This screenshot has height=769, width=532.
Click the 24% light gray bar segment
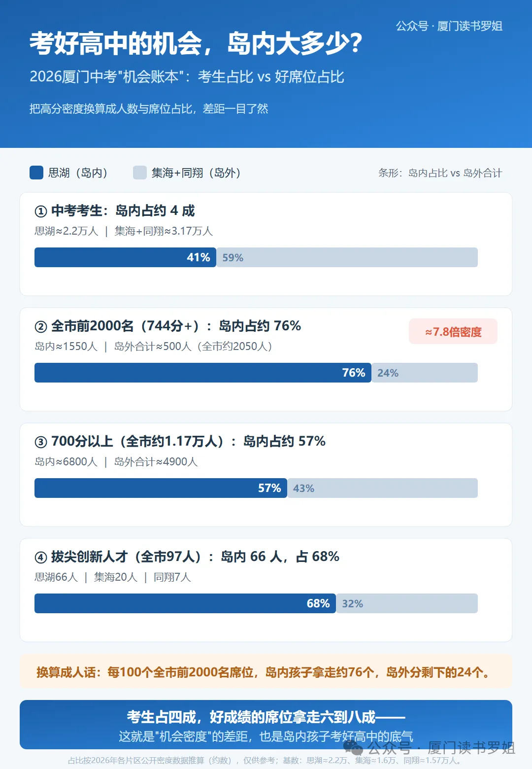coord(425,373)
